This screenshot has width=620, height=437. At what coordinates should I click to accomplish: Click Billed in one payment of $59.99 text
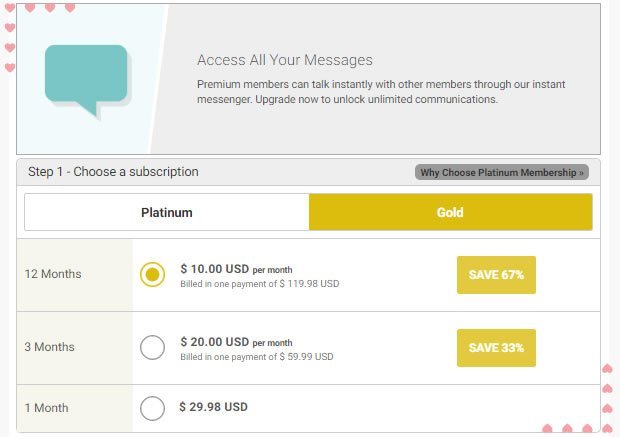(257, 357)
